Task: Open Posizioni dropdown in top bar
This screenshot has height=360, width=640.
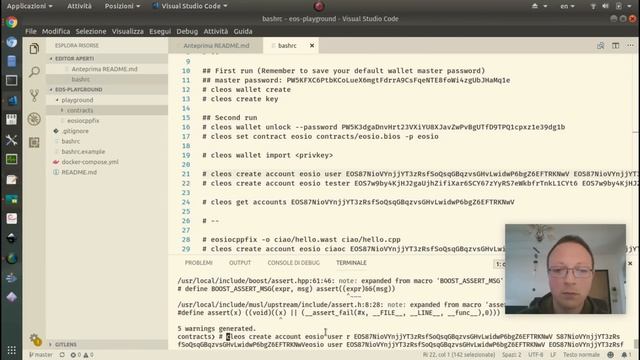Action: [x=122, y=6]
